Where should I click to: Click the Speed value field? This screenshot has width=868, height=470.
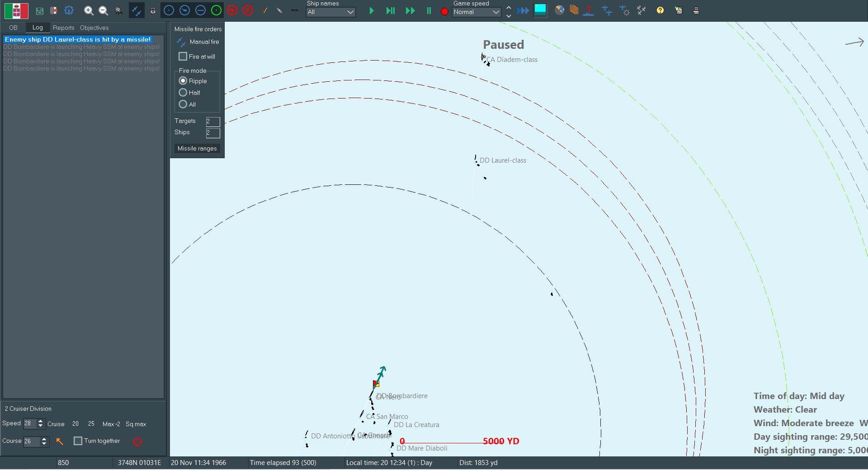tap(30, 423)
